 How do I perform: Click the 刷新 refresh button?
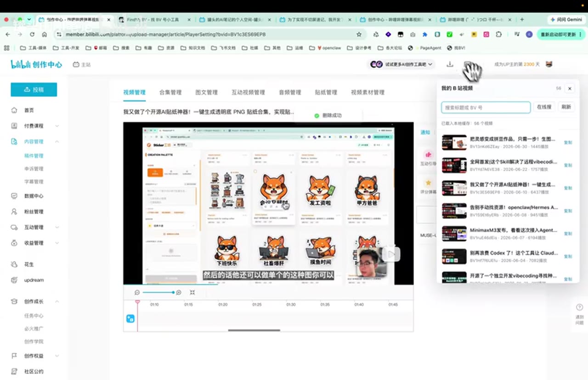566,107
